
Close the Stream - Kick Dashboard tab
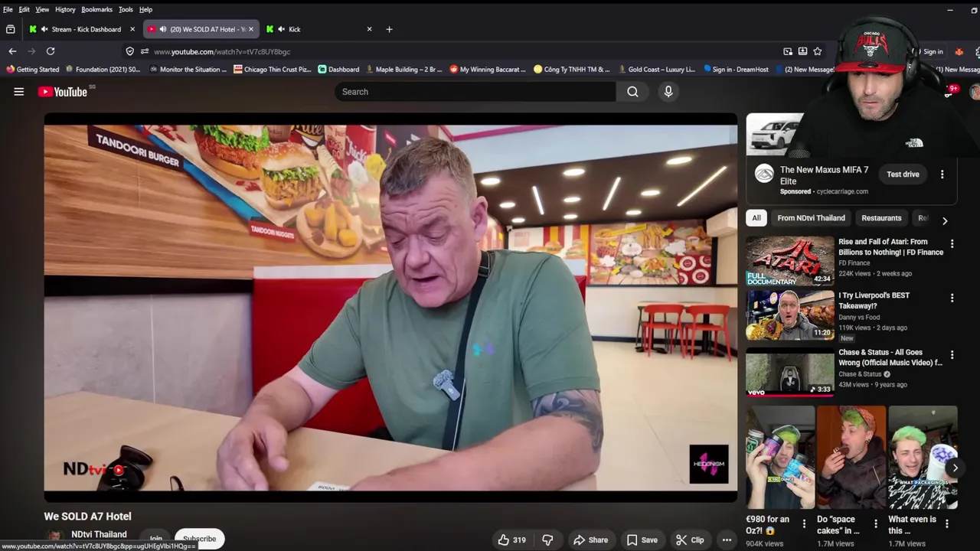[132, 29]
